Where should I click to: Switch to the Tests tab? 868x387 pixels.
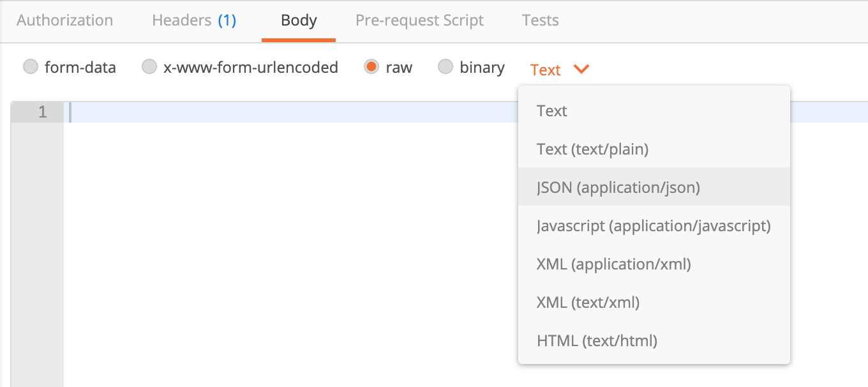[x=540, y=20]
